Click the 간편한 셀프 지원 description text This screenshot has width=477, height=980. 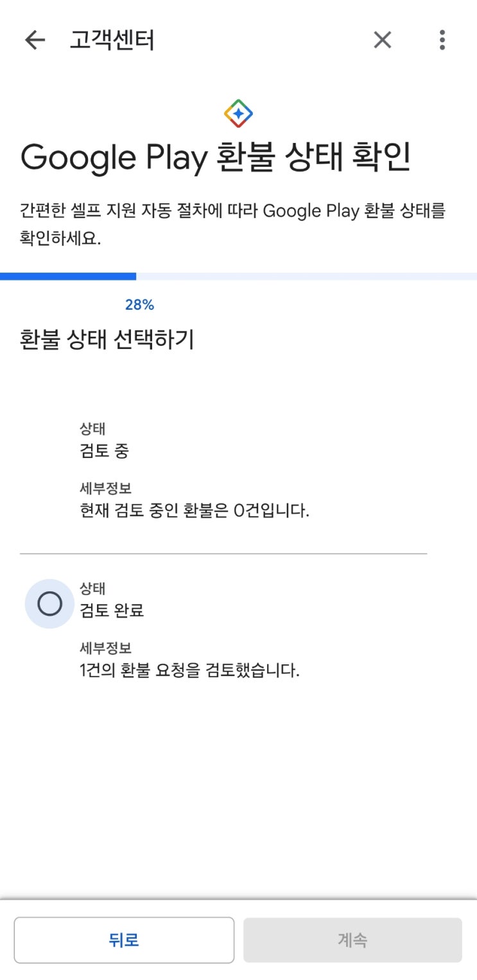(232, 223)
